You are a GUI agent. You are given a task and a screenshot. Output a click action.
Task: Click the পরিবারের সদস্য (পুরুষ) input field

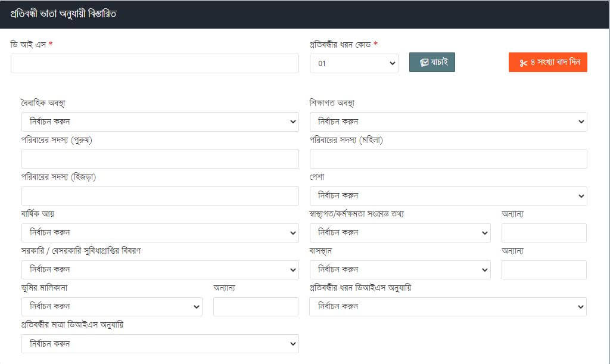[x=160, y=158]
